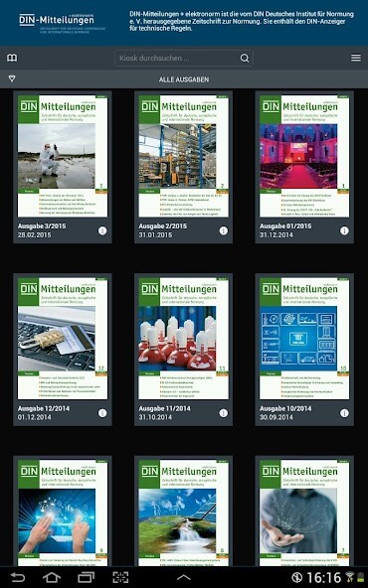Click the date 31.10.2014
This screenshot has width=368, height=588.
coord(155,417)
